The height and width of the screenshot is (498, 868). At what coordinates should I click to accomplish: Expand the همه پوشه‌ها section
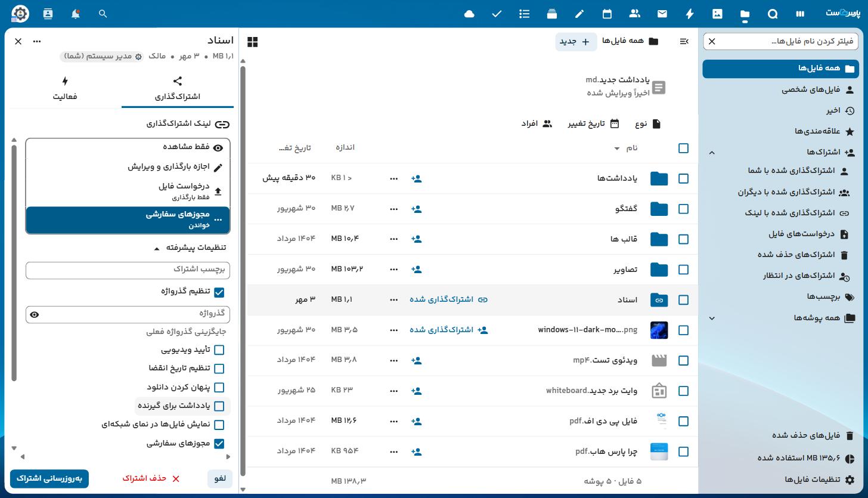point(712,318)
